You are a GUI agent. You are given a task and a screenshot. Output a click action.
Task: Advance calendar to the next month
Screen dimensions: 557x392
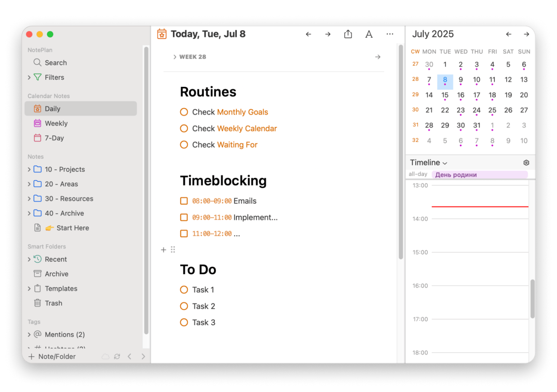pos(526,34)
